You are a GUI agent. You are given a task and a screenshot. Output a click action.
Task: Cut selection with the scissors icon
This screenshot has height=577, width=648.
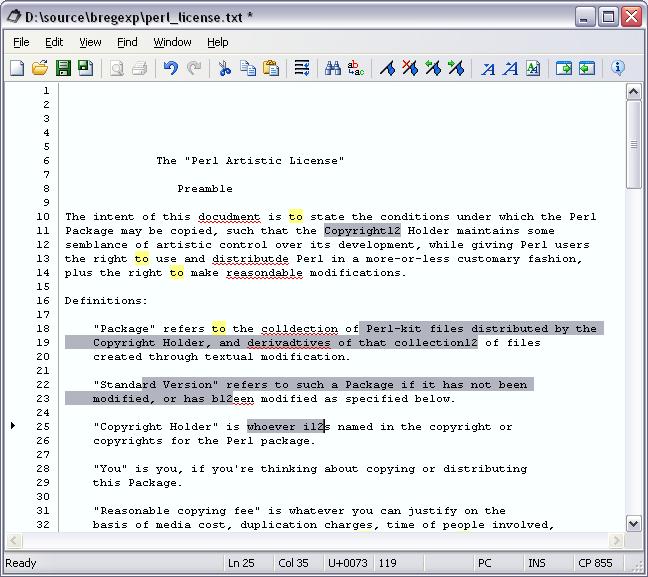click(225, 68)
